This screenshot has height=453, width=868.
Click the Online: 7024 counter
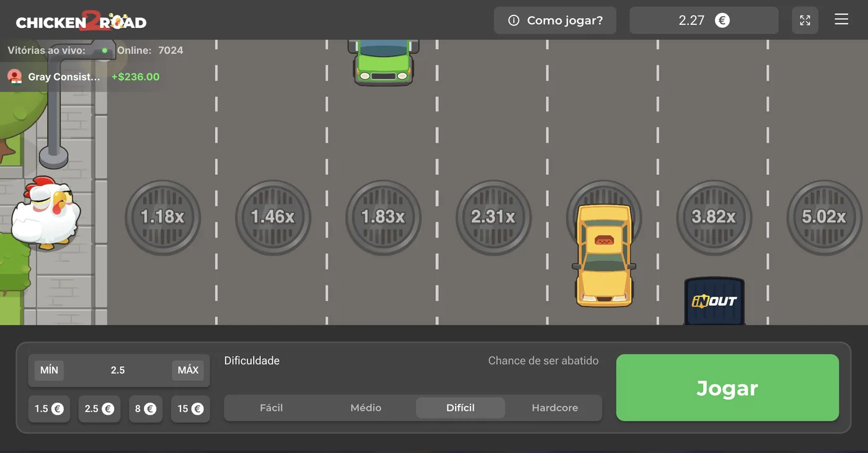tap(150, 50)
